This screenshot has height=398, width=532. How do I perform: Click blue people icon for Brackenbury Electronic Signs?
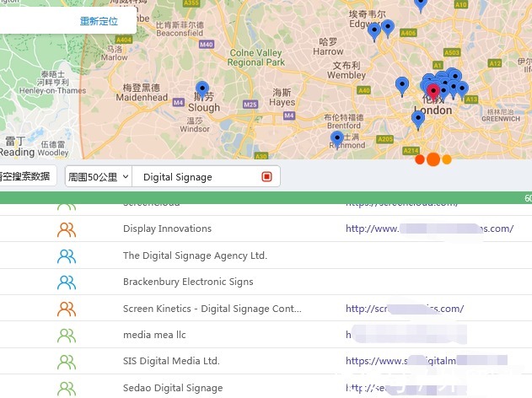click(67, 282)
